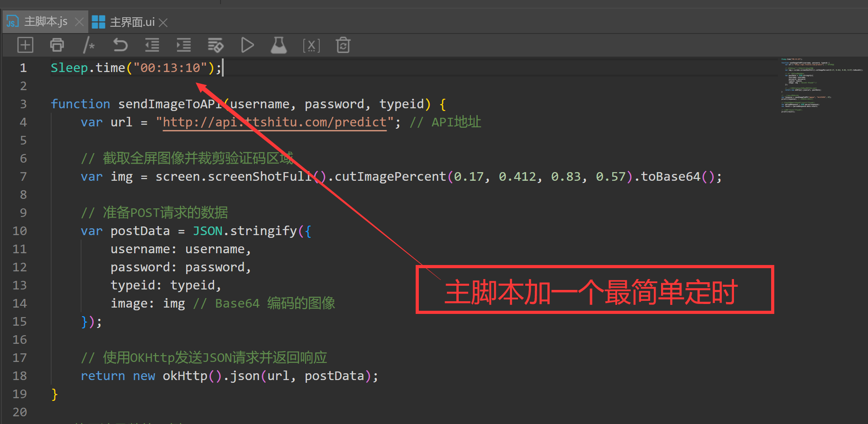
Task: Click the decrease indent icon
Action: coord(152,45)
